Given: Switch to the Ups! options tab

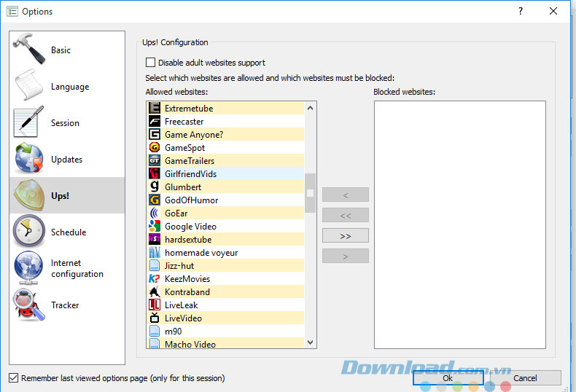Looking at the screenshot, I should [66, 195].
